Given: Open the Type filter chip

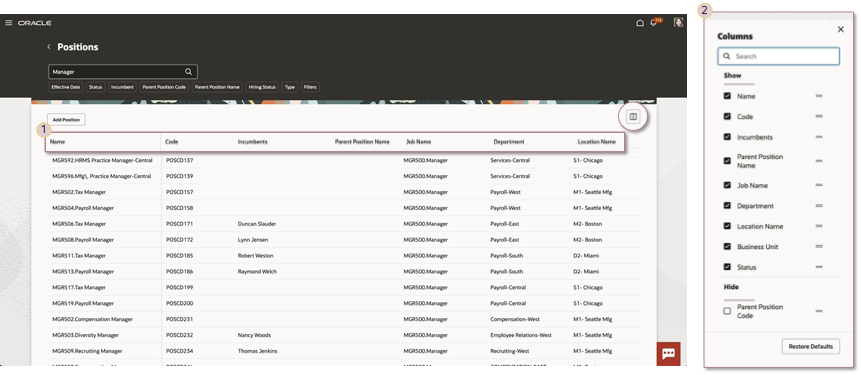Looking at the screenshot, I should coord(289,87).
